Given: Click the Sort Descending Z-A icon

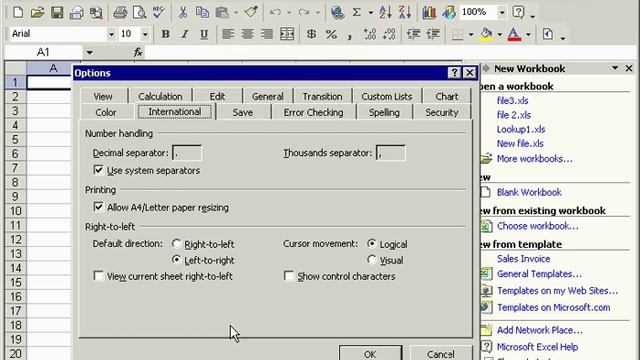Looking at the screenshot, I should 404,12.
